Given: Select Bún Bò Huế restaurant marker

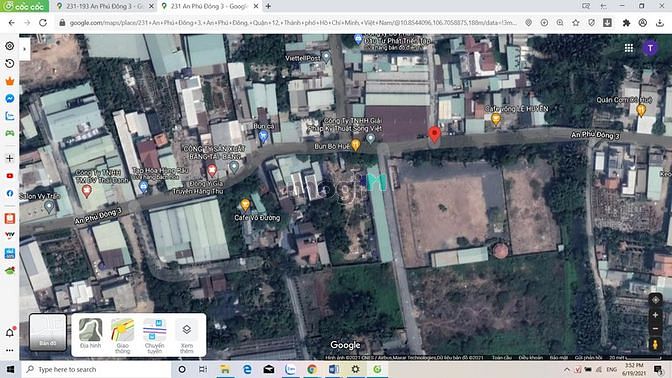Looking at the screenshot, I should (356, 145).
